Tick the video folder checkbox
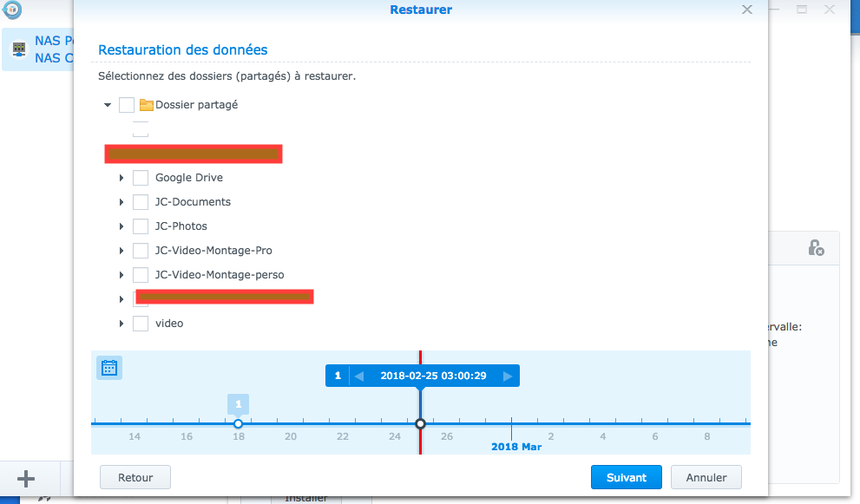This screenshot has width=860, height=504. coord(141,324)
